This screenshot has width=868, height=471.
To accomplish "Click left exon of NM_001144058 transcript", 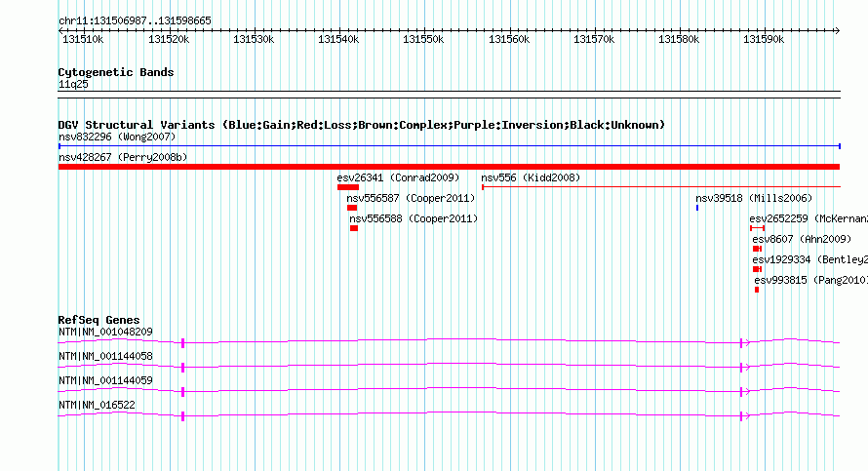I will click(182, 368).
